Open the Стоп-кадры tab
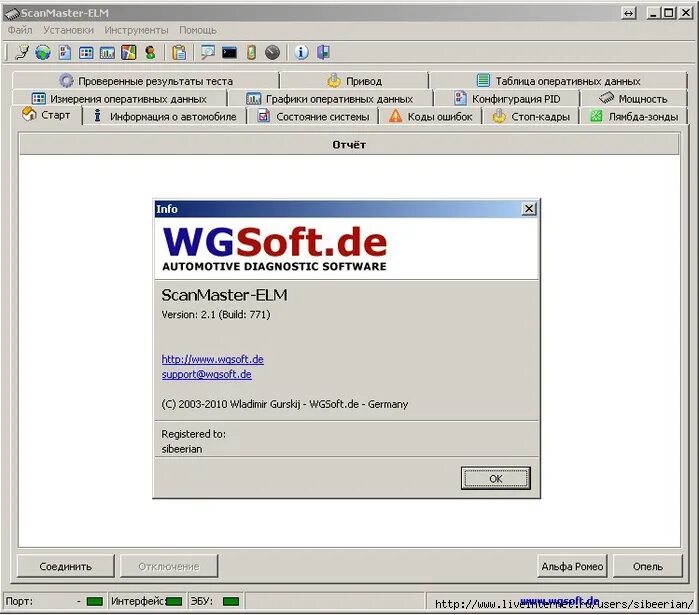Viewport: 699px width, 615px height. click(530, 117)
